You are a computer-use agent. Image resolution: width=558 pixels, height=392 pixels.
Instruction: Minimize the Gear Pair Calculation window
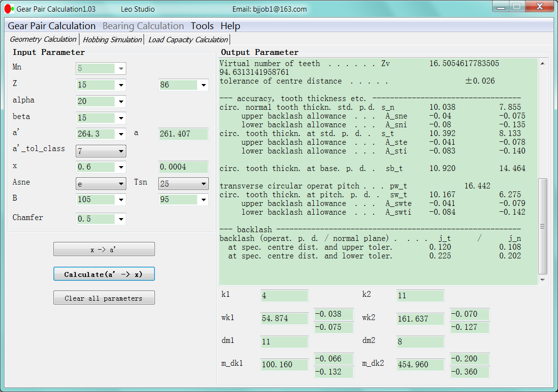click(x=501, y=7)
